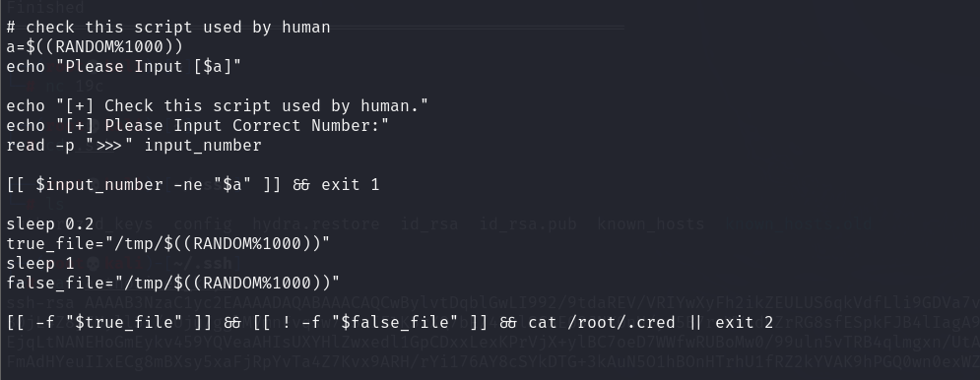The height and width of the screenshot is (380, 980).
Task: Click the 'sleep 0.2' line
Action: (x=50, y=224)
